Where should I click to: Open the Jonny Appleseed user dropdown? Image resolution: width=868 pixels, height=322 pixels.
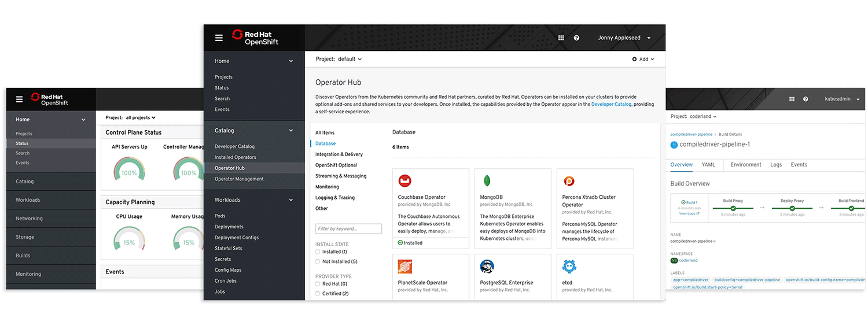point(624,38)
